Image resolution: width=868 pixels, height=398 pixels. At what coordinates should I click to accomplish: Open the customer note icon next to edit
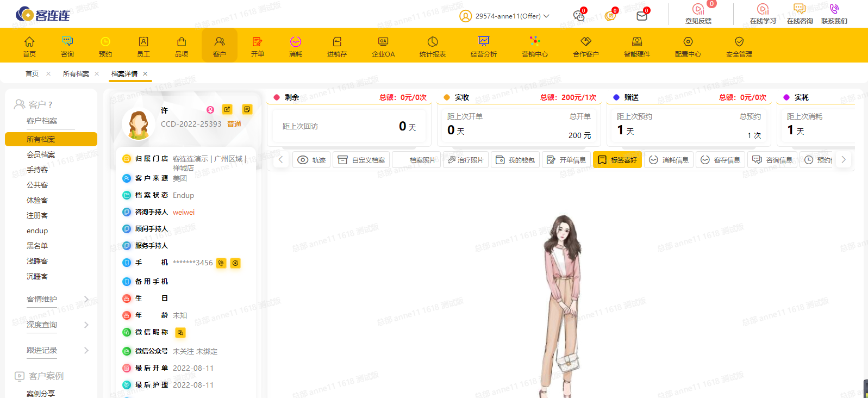click(247, 109)
